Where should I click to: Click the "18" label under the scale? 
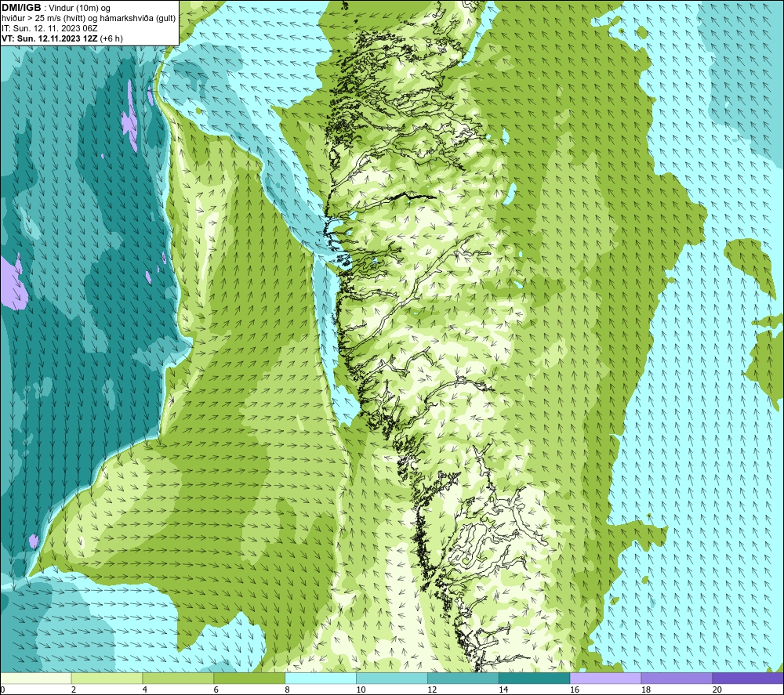pyautogui.click(x=645, y=690)
